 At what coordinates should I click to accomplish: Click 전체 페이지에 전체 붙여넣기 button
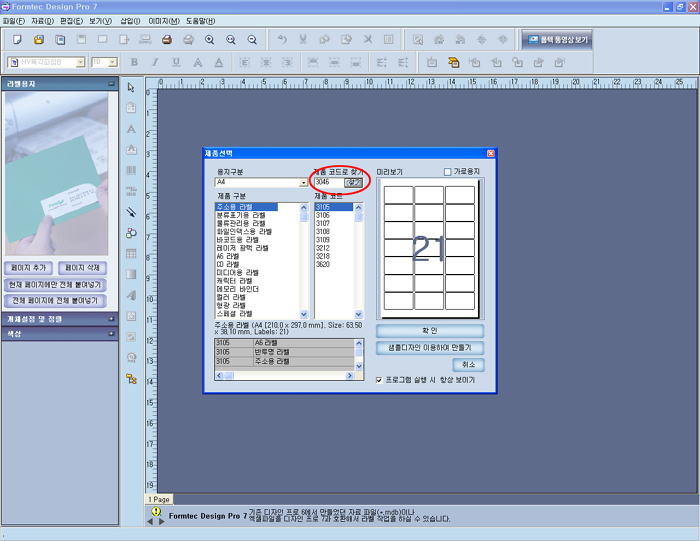point(55,301)
